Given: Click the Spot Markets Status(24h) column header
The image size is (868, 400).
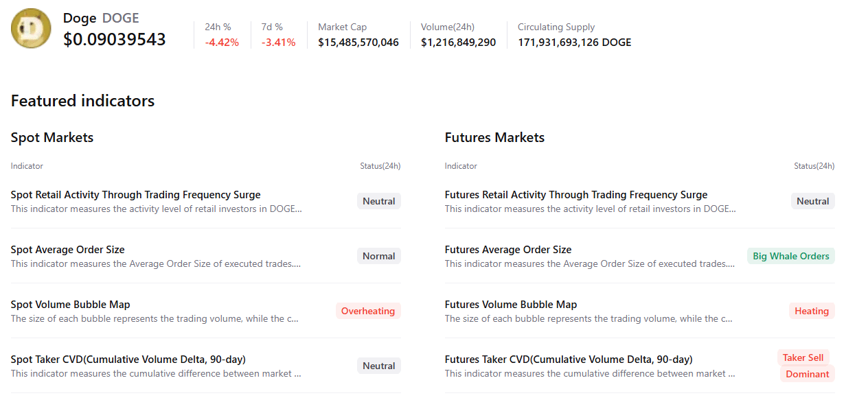Looking at the screenshot, I should tap(380, 166).
